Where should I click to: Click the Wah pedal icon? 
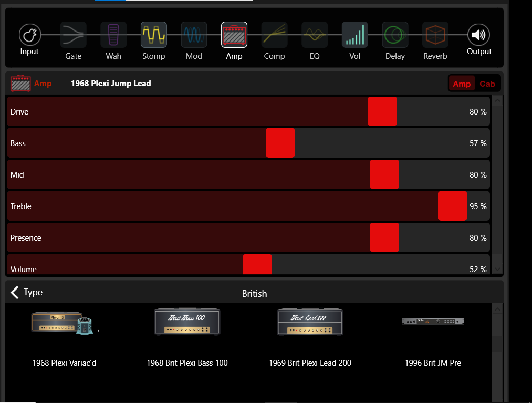[113, 35]
